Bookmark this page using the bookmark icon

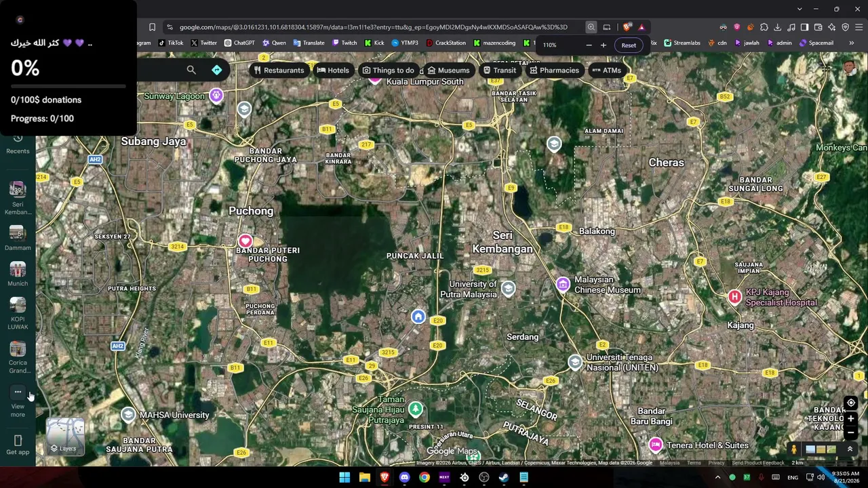[152, 27]
